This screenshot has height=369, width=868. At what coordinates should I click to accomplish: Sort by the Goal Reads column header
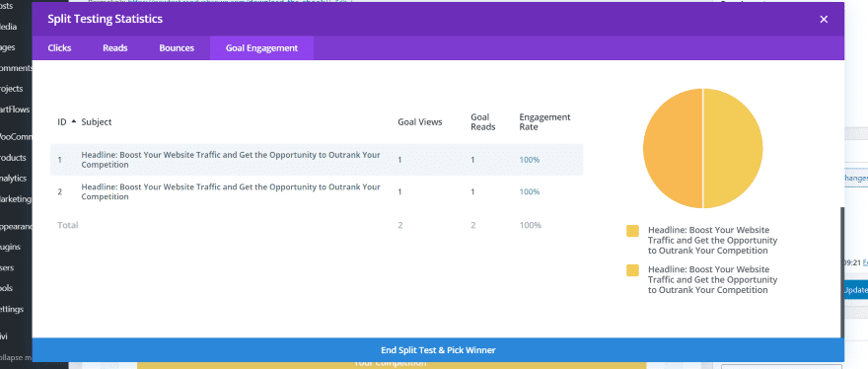482,122
